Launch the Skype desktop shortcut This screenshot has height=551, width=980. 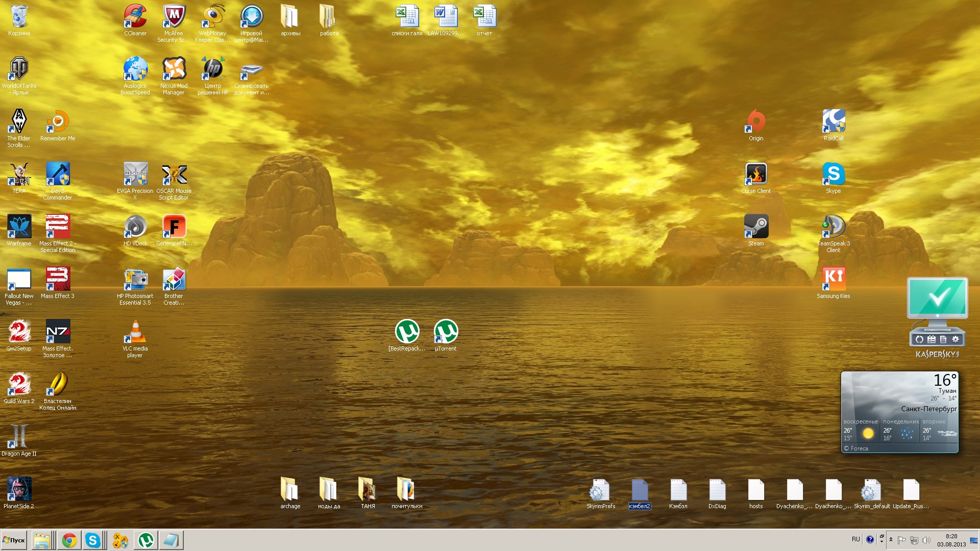pos(833,174)
